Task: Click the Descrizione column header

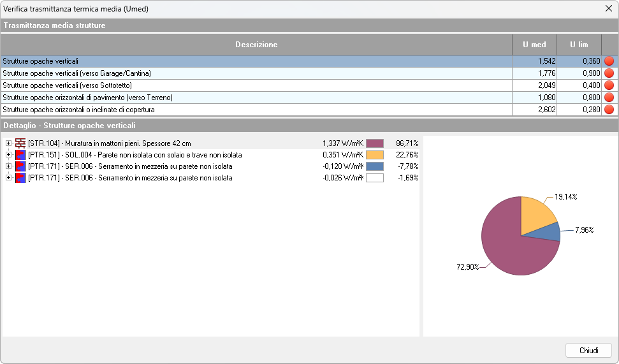Action: 256,45
